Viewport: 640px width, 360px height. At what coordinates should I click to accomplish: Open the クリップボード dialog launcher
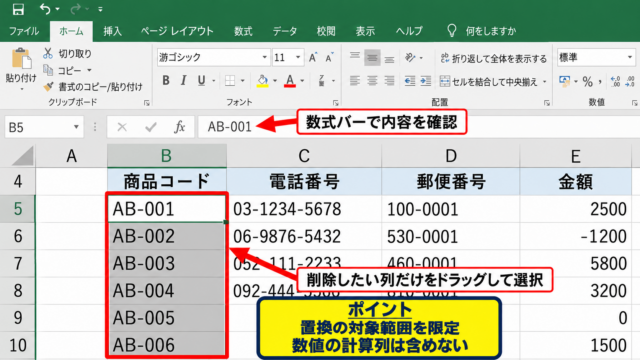coord(147,103)
